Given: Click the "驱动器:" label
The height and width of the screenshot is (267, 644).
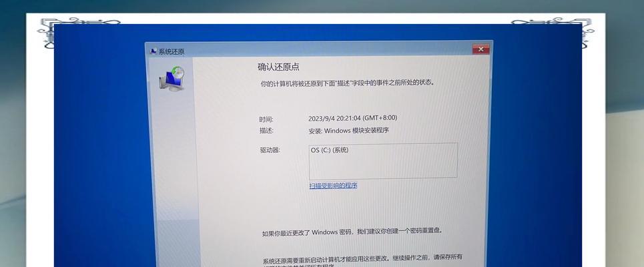Looking at the screenshot, I should point(270,150).
